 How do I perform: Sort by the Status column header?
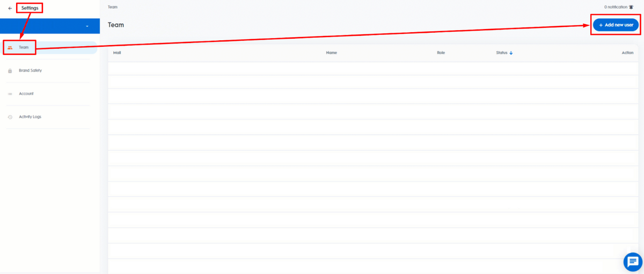point(502,53)
